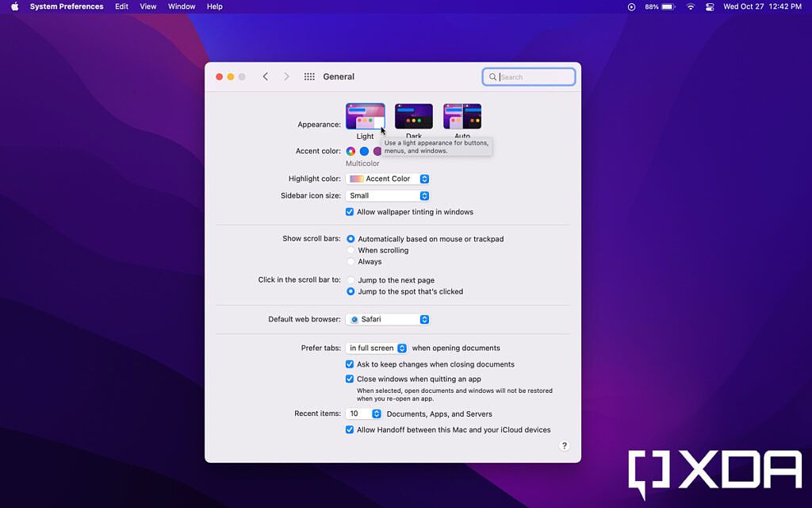The image size is (812, 508).
Task: Click the help question mark icon
Action: click(x=564, y=445)
